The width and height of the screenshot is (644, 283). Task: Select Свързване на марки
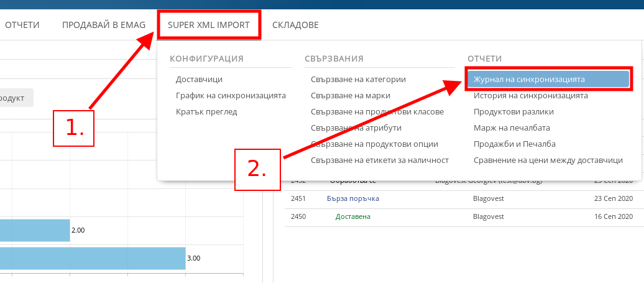click(x=351, y=96)
